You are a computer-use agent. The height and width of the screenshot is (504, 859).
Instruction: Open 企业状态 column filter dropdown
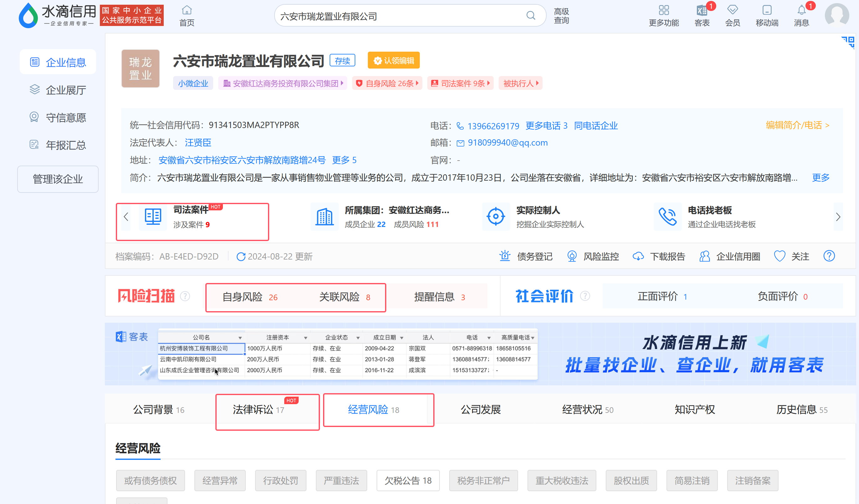click(358, 338)
